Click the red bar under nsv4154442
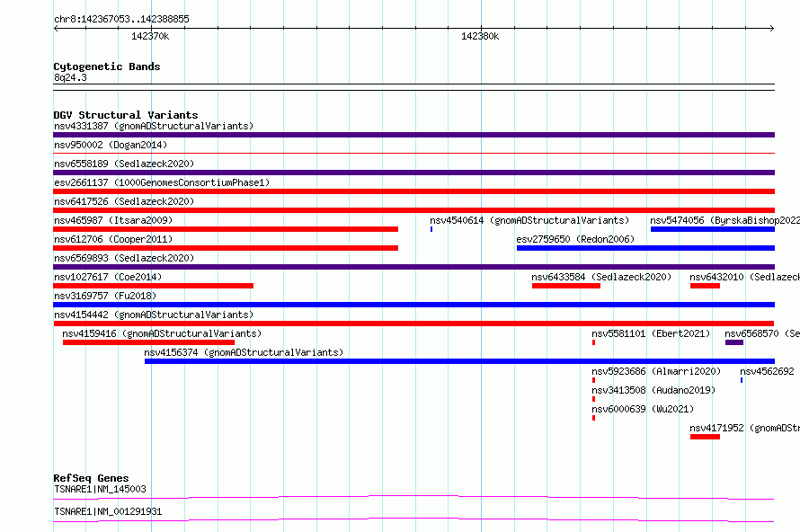Viewport: 800px width, 532px height. [x=413, y=324]
